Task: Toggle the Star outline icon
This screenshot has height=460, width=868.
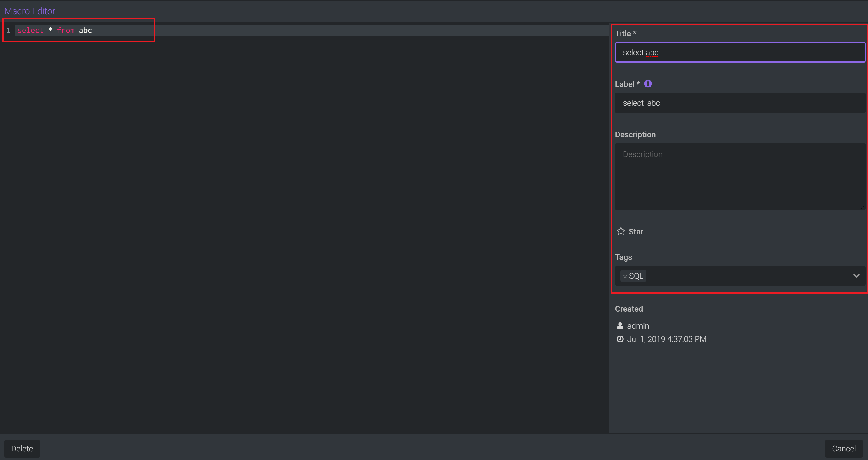Action: 621,231
